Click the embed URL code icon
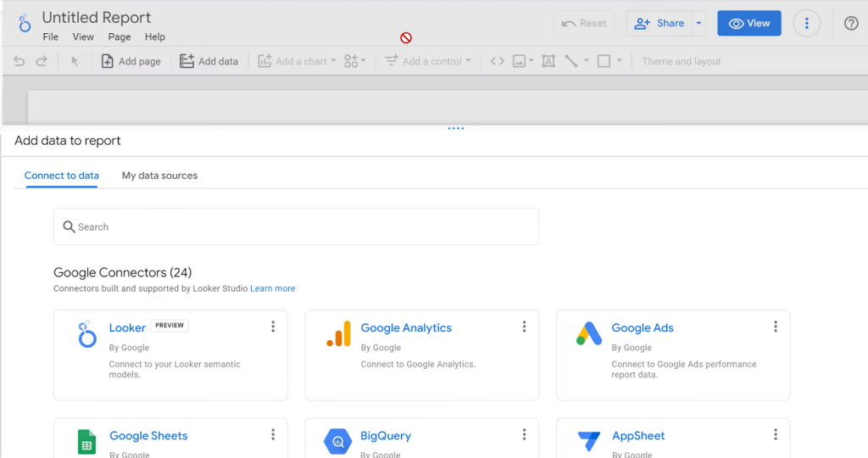Viewport: 868px width, 458px height. (498, 61)
